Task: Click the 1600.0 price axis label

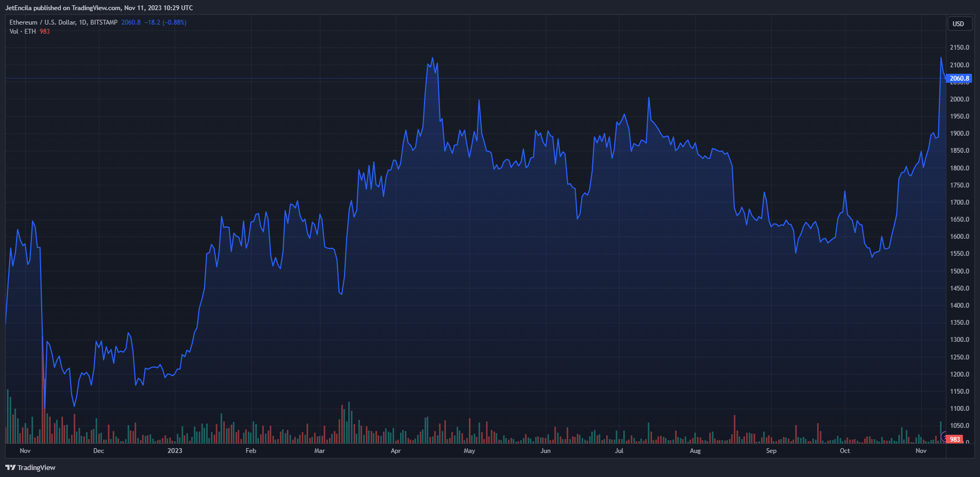Action: (x=959, y=237)
